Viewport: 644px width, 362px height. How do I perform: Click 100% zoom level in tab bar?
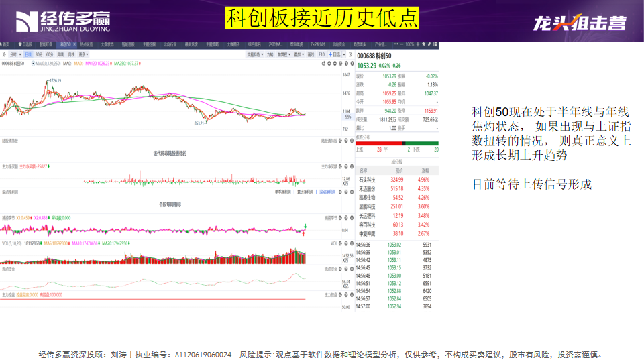[409, 44]
